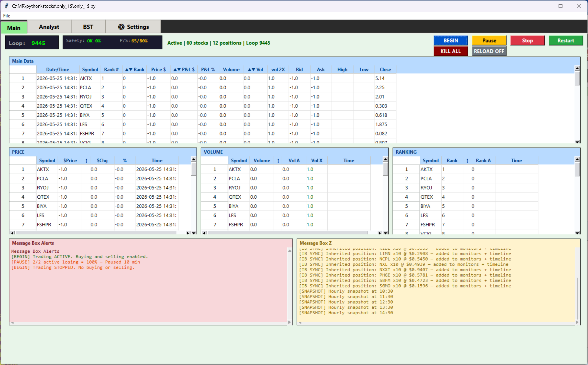This screenshot has width=588, height=365.
Task: Click Message Box Alerts scroll up arrow
Action: pos(290,251)
